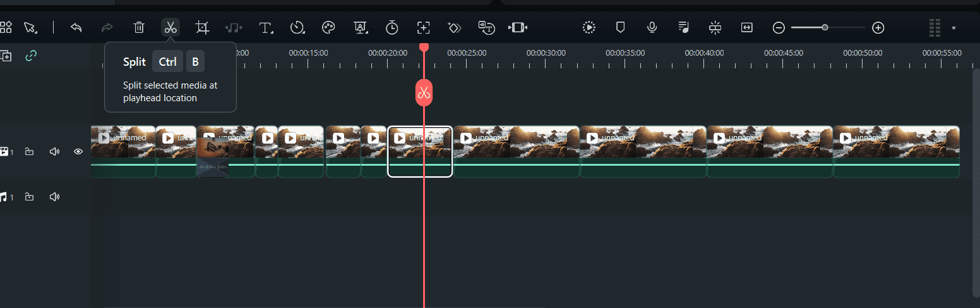
Task: Open the Color palette tool
Action: tap(328, 27)
